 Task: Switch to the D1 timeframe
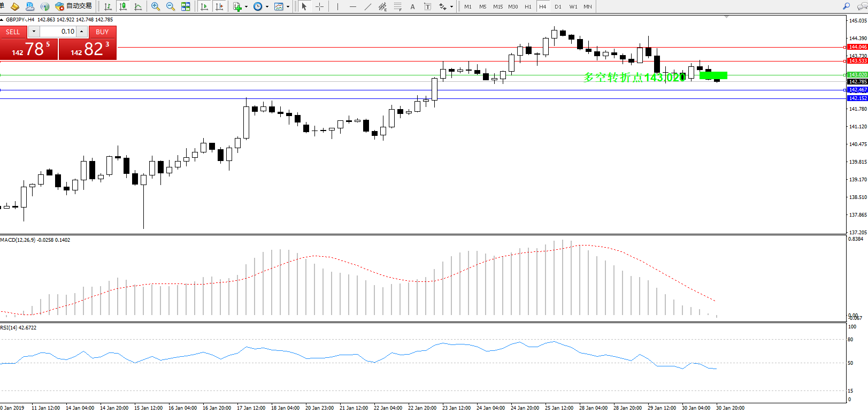[x=558, y=6]
